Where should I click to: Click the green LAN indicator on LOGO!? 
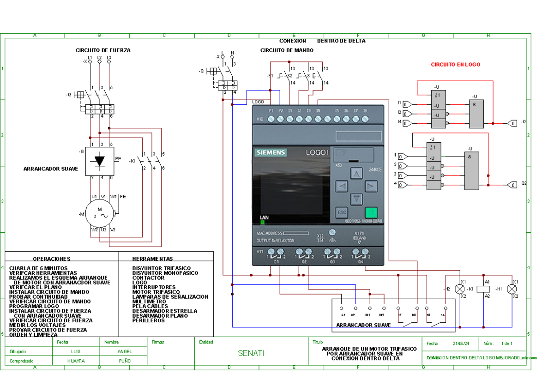pyautogui.click(x=262, y=222)
